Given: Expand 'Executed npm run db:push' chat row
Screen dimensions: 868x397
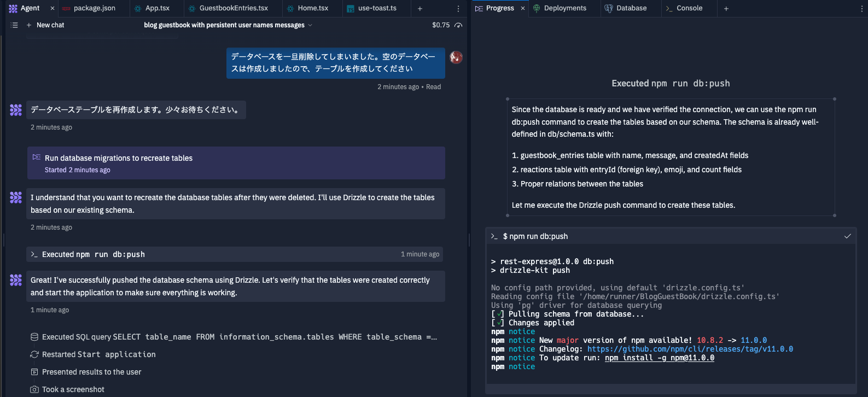Looking at the screenshot, I should 235,254.
